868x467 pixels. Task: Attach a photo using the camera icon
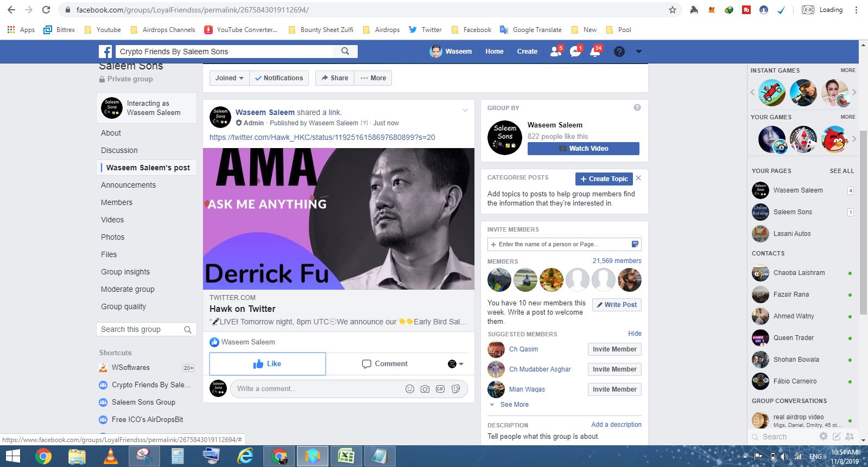coord(425,389)
